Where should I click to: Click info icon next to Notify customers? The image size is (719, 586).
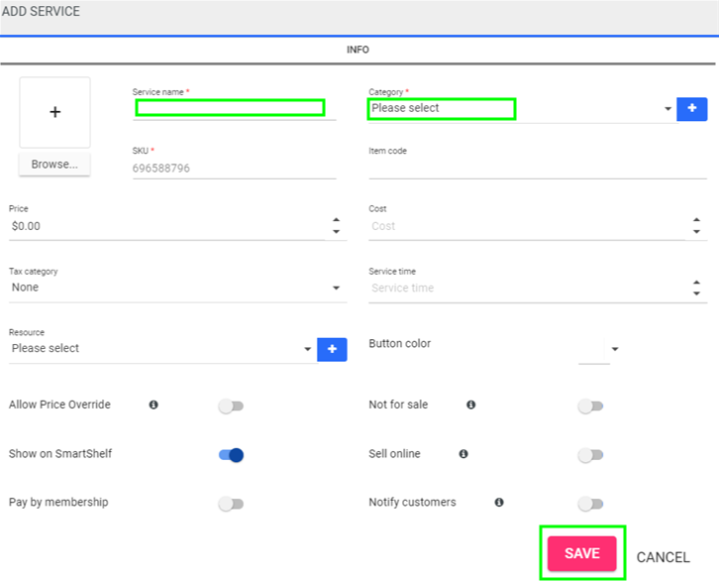point(498,503)
